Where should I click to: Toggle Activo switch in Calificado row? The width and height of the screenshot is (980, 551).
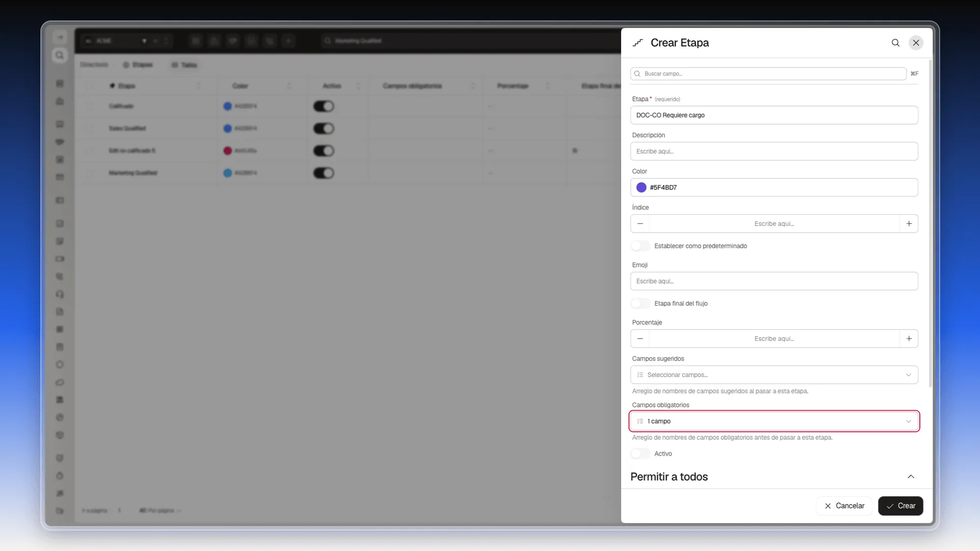tap(324, 106)
